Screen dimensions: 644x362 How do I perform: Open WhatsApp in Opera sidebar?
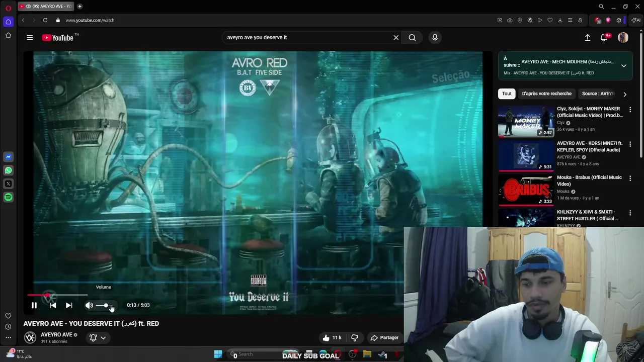tap(8, 170)
